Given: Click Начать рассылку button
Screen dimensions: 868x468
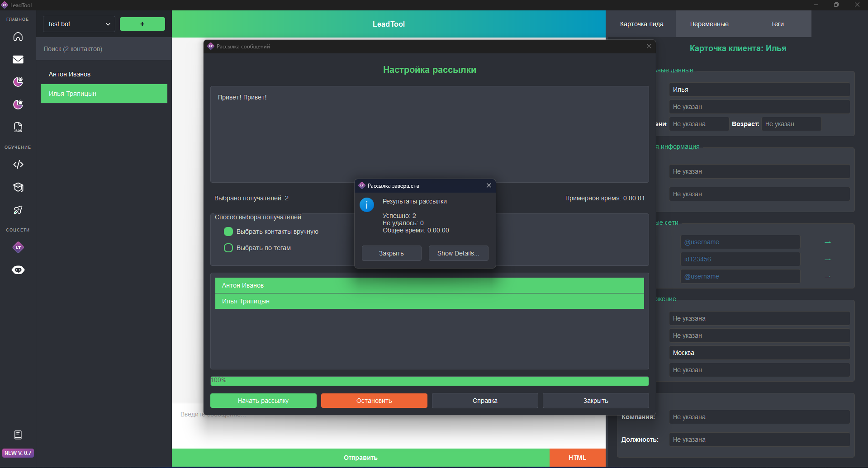Looking at the screenshot, I should pyautogui.click(x=263, y=401).
